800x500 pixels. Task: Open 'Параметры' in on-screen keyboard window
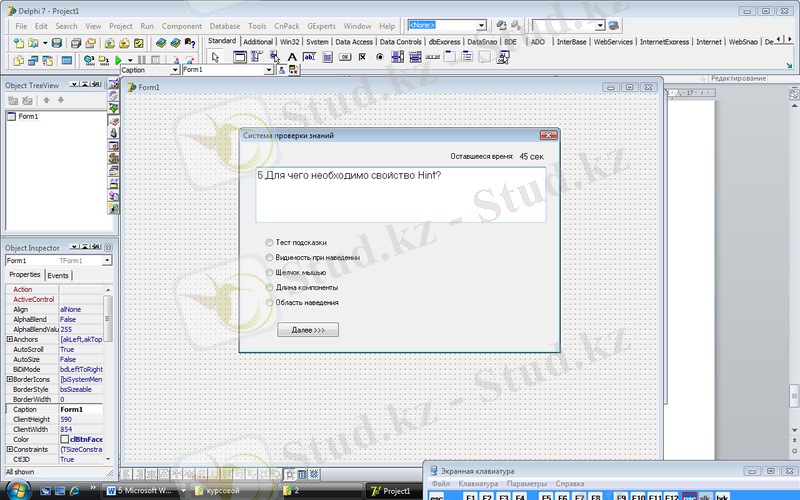[527, 483]
